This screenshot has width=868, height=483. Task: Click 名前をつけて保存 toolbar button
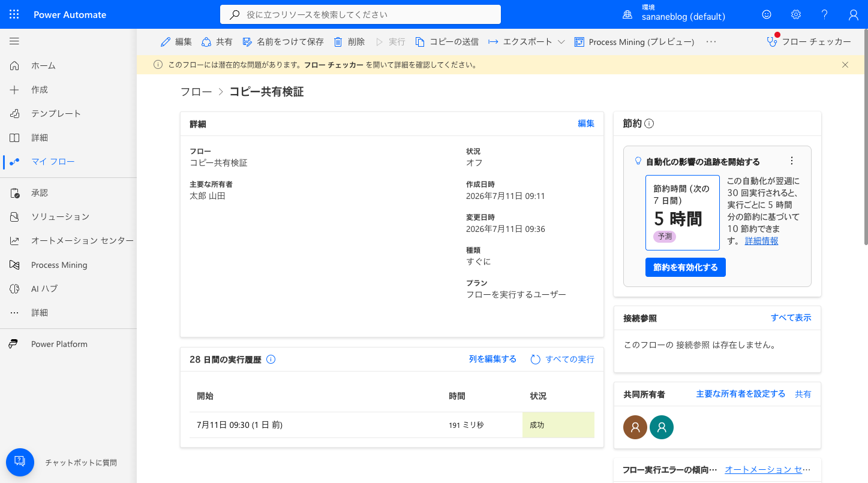tap(283, 42)
